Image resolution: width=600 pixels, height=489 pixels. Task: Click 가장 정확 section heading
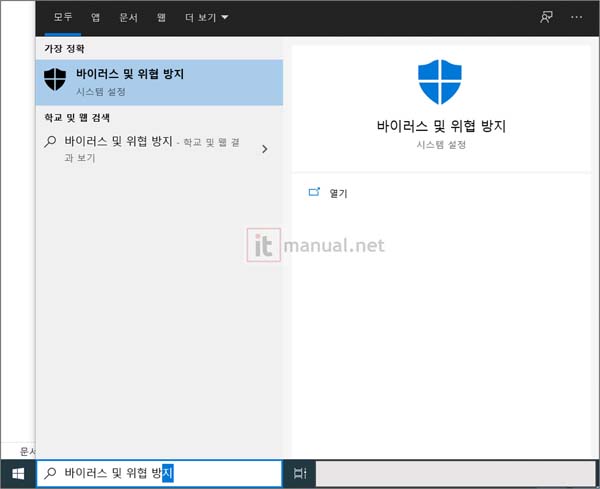coord(64,49)
